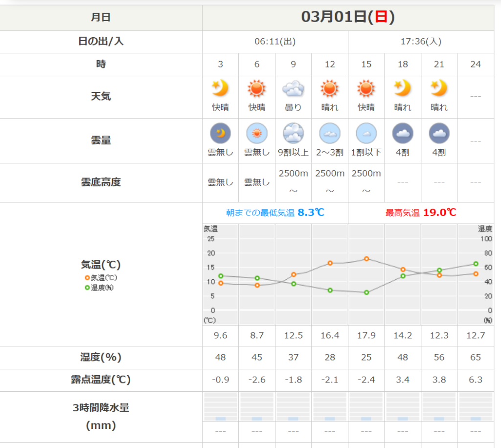Select the 06:11(出) sunrise time cell
Image resolution: width=501 pixels, height=448 pixels.
tap(275, 42)
